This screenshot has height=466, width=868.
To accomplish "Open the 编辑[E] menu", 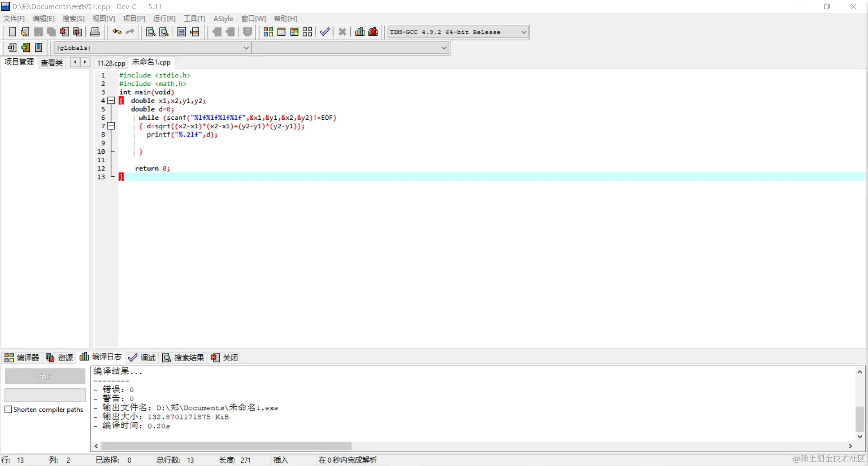I will [43, 19].
